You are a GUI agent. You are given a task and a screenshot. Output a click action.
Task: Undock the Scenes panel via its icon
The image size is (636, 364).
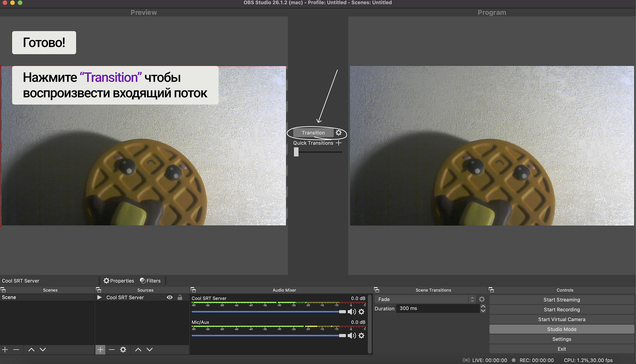(3, 290)
